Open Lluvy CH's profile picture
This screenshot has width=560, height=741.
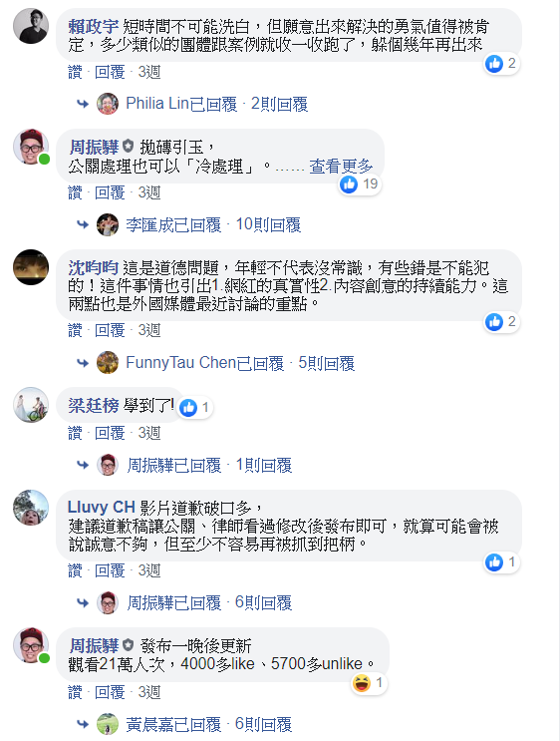point(31,508)
